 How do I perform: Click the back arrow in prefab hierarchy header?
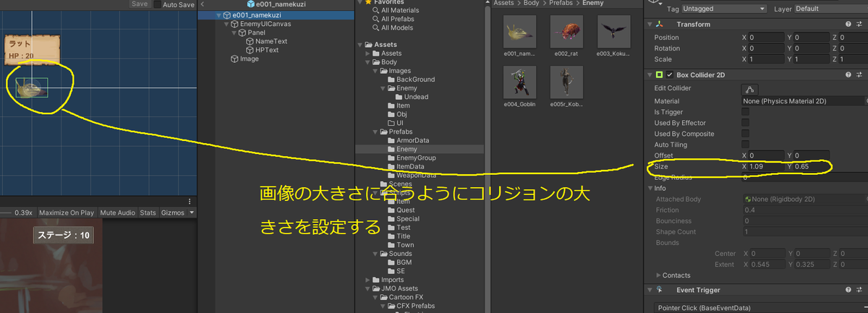tap(202, 4)
